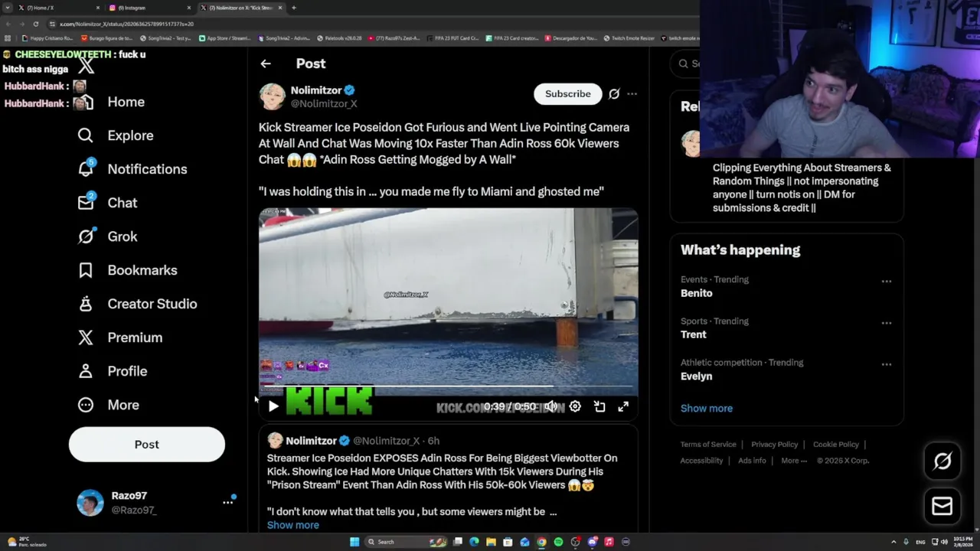Open Spotify from the taskbar
This screenshot has width=980, height=551.
pos(558,542)
